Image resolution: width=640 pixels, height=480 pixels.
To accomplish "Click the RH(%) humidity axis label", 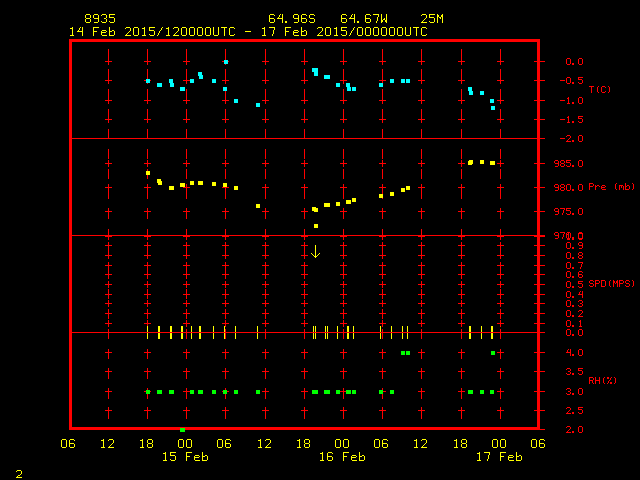I will click(599, 381).
